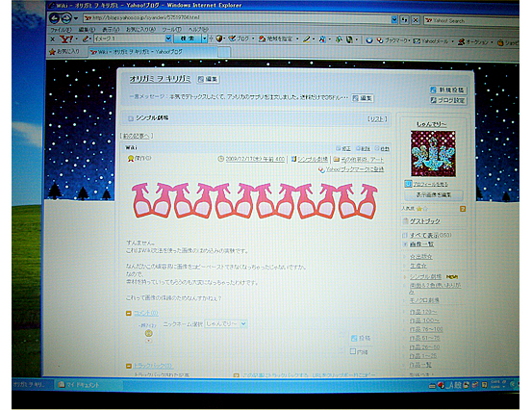Open the ファイル(F) menu
The height and width of the screenshot is (410, 532).
click(61, 30)
